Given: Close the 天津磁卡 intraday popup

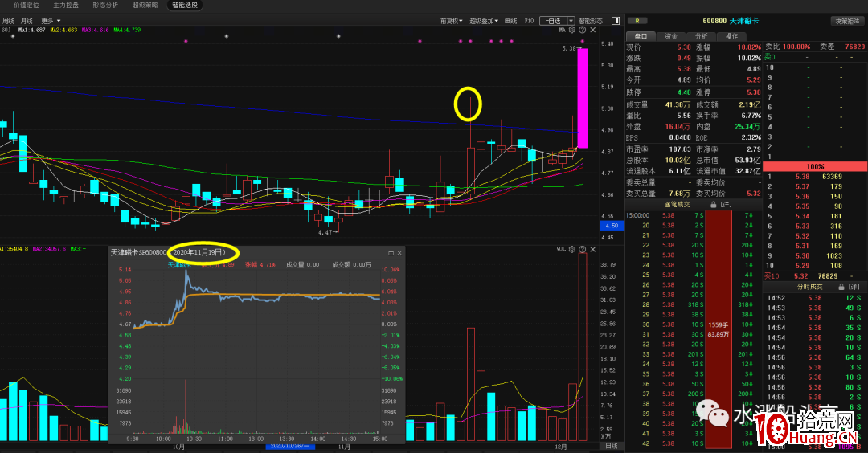Looking at the screenshot, I should click(399, 252).
